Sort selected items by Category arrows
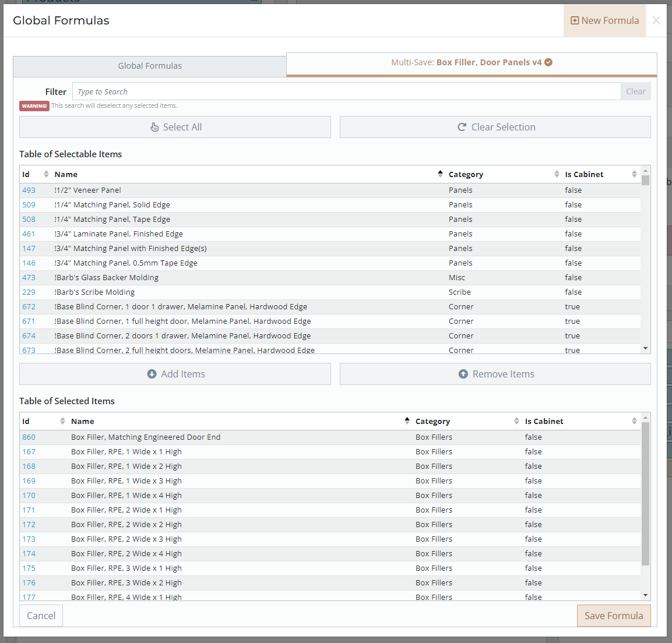672x643 pixels. pyautogui.click(x=516, y=421)
